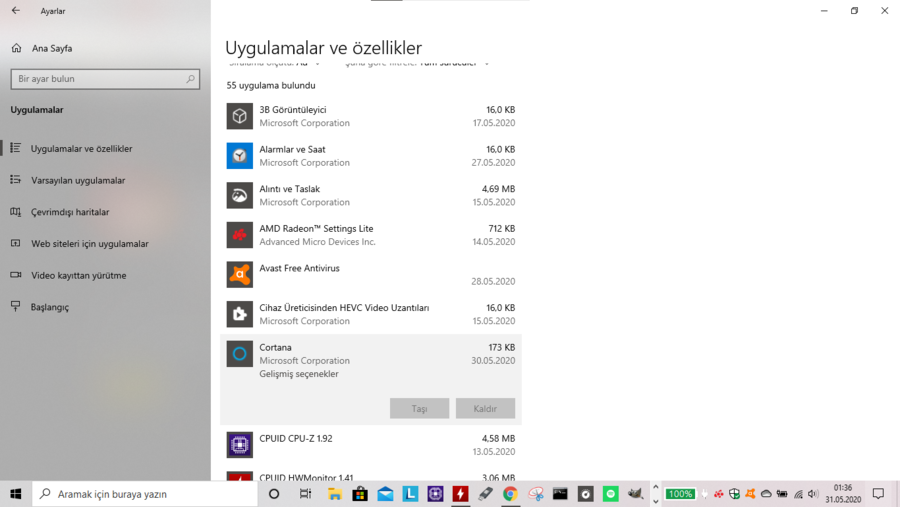Open the Snipping tool scissors taskbar icon
900x507 pixels.
coord(536,494)
